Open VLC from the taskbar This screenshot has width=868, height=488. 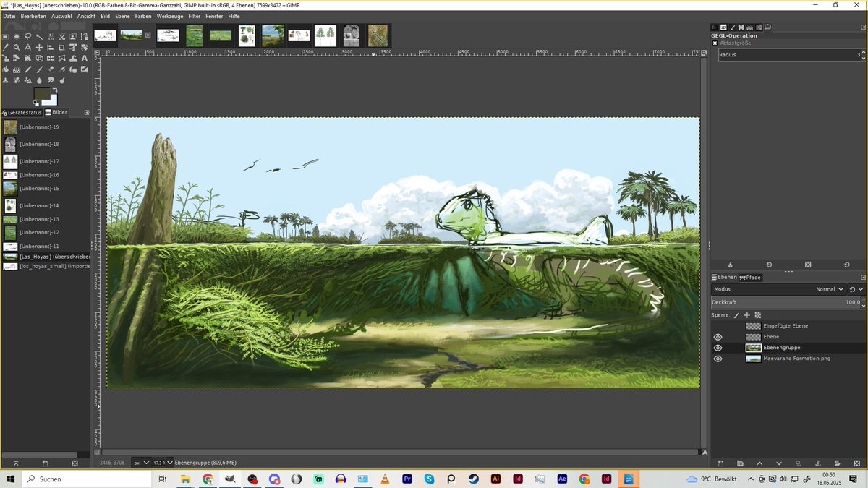click(x=385, y=479)
